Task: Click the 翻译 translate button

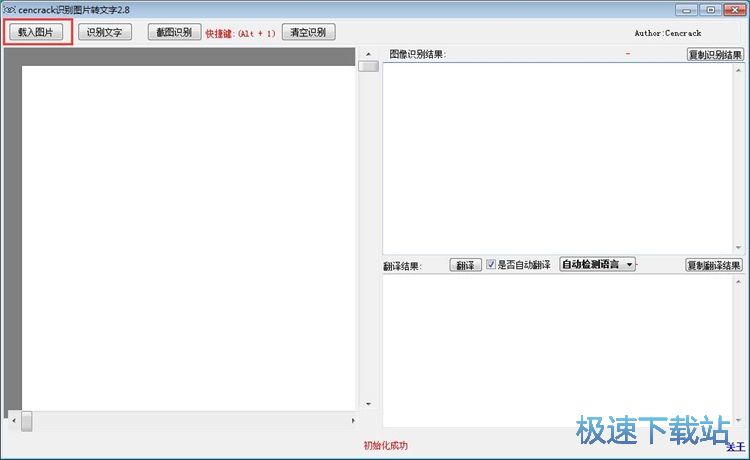Action: click(465, 265)
